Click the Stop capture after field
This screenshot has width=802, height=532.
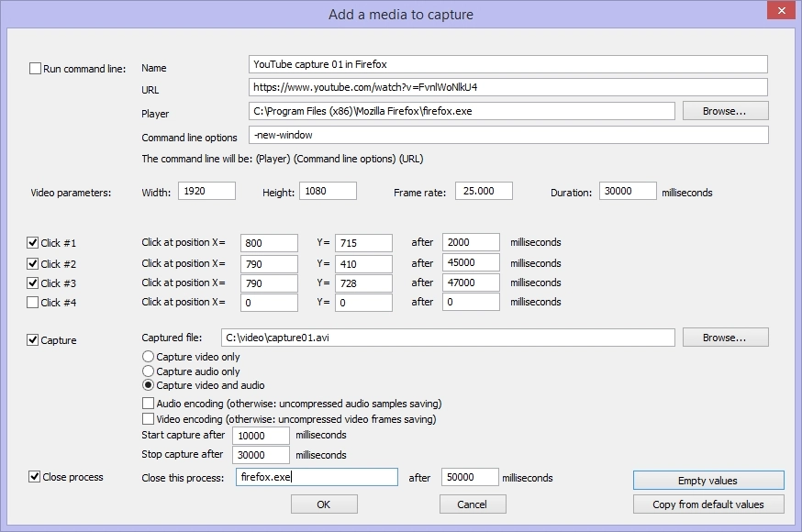pos(262,455)
